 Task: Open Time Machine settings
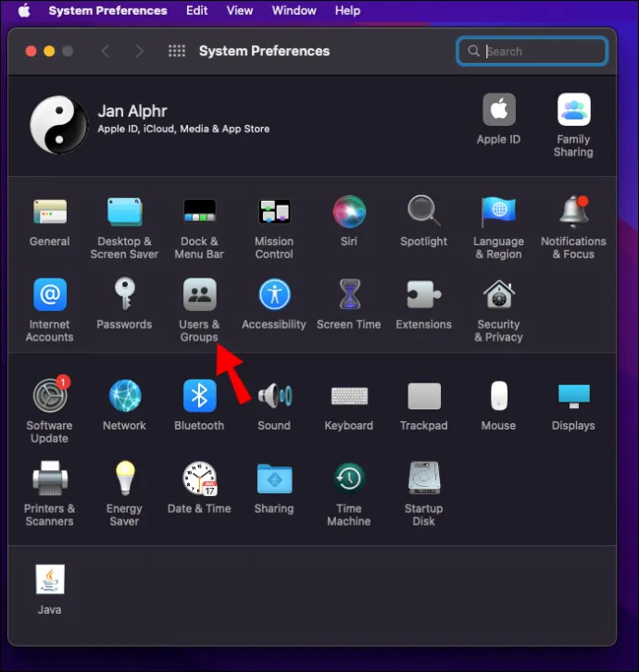tap(349, 479)
